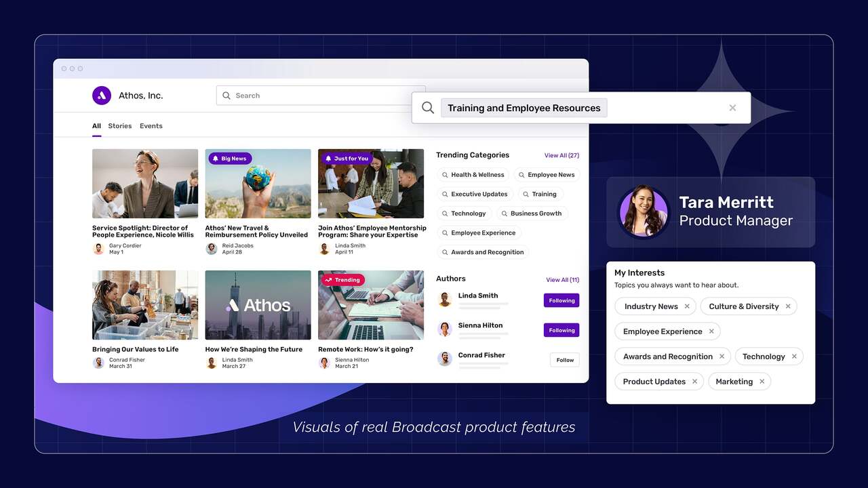Click Conrad Fisher's avatar under Bringing Our Values
This screenshot has width=868, height=488.
[x=98, y=363]
